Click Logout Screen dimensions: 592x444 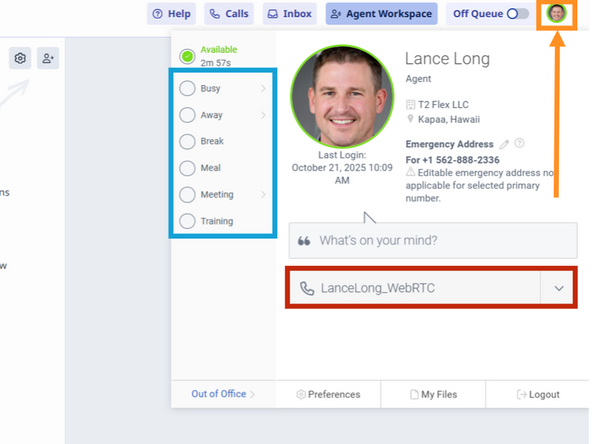click(x=538, y=395)
